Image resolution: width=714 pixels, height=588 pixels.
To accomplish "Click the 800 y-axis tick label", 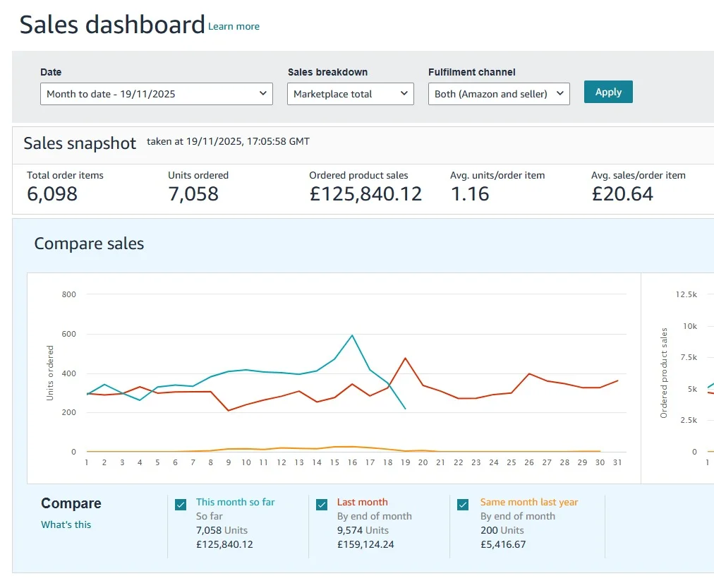I will [68, 294].
